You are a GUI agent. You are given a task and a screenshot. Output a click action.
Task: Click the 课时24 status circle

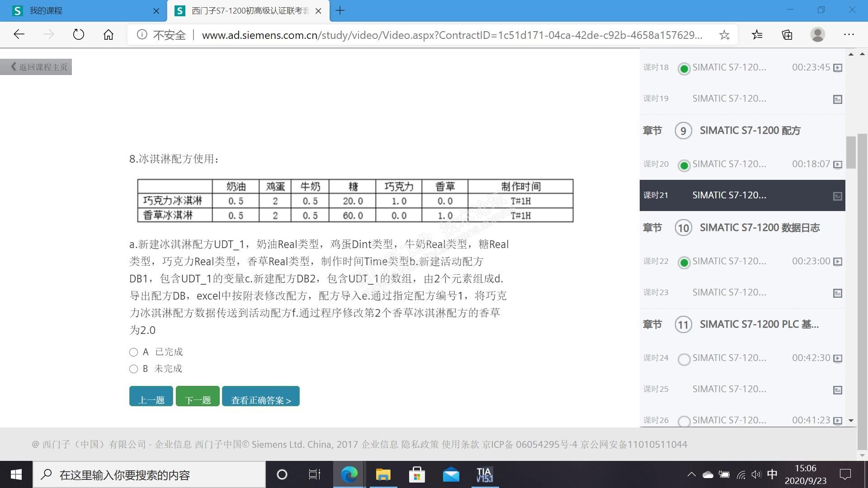(x=684, y=359)
